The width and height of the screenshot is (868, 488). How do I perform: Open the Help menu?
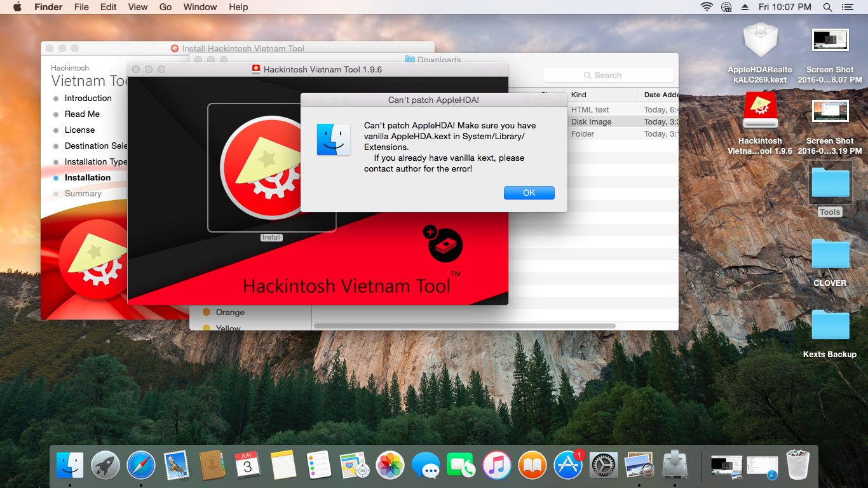(238, 7)
